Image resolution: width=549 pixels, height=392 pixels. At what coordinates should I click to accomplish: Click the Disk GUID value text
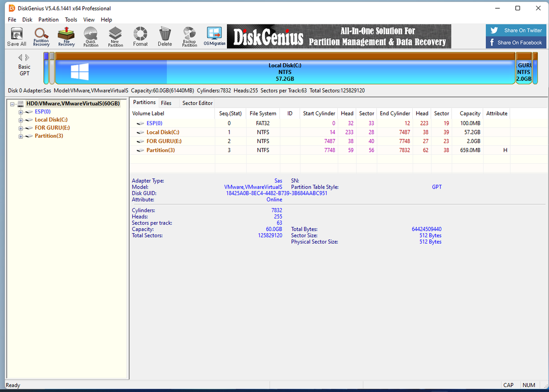[x=276, y=193]
